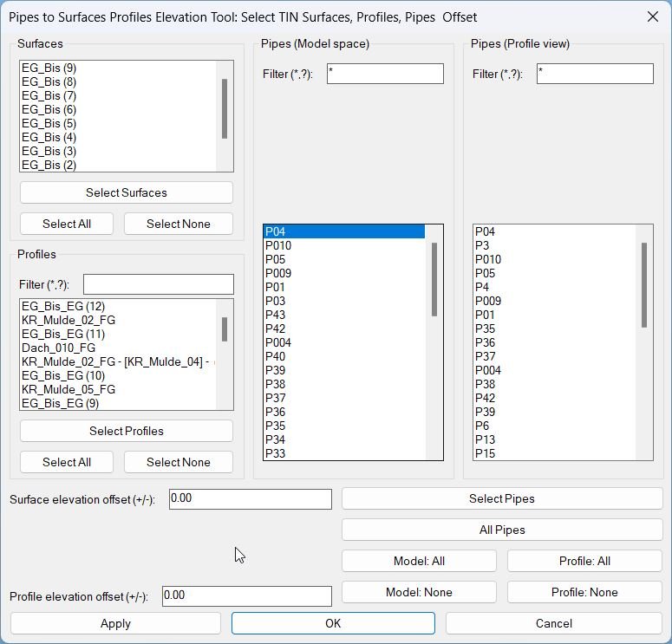Select profile KR_Mulde_02_FG
Image resolution: width=672 pixels, height=644 pixels.
[118, 320]
